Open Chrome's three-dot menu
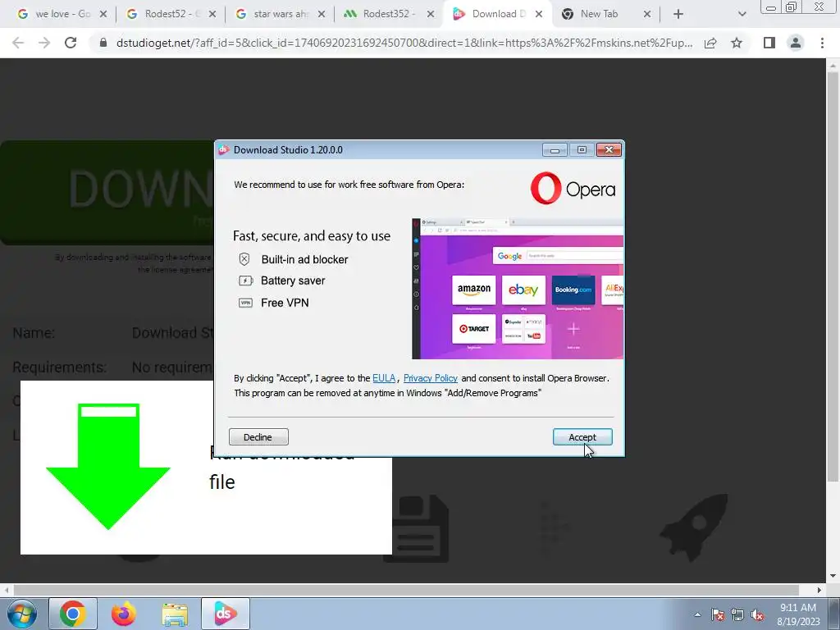Screen dimensions: 840x630 [x=822, y=43]
